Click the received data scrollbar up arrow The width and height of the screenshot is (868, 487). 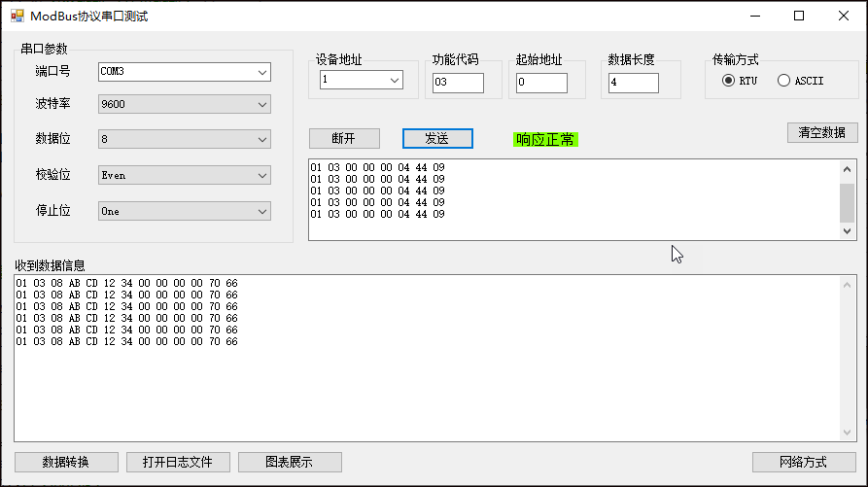pyautogui.click(x=847, y=285)
